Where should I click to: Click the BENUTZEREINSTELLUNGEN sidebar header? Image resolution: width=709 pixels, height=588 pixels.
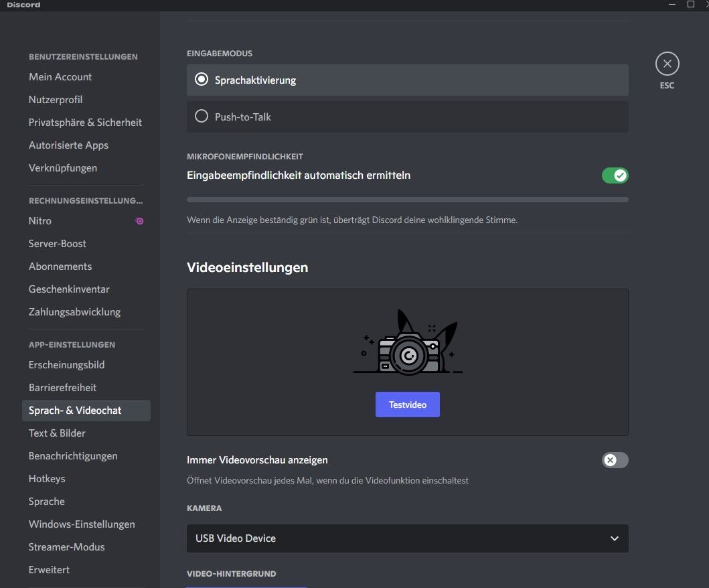83,56
